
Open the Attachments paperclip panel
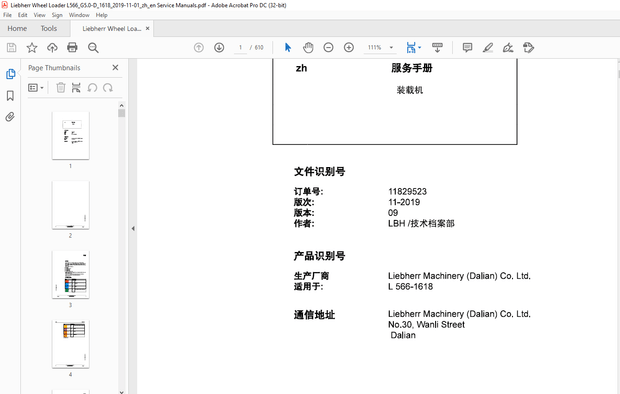pos(10,117)
